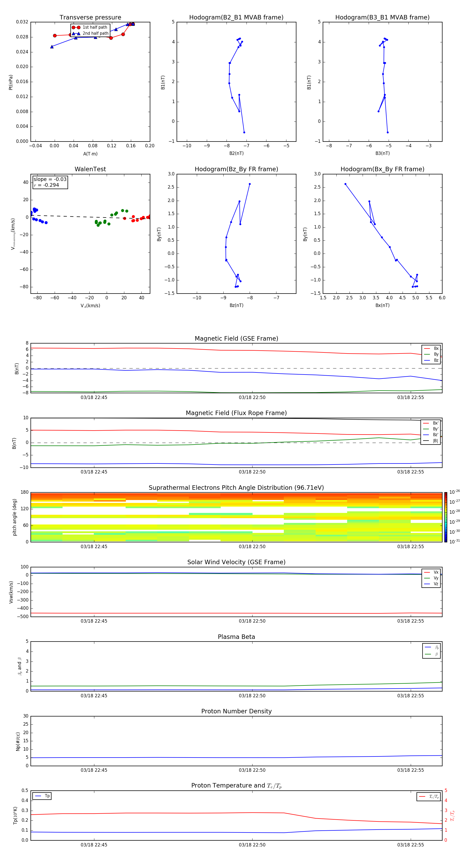Click the "Np(#/cc)" y-axis label
The width and height of the screenshot is (473, 868).
coord(18,741)
